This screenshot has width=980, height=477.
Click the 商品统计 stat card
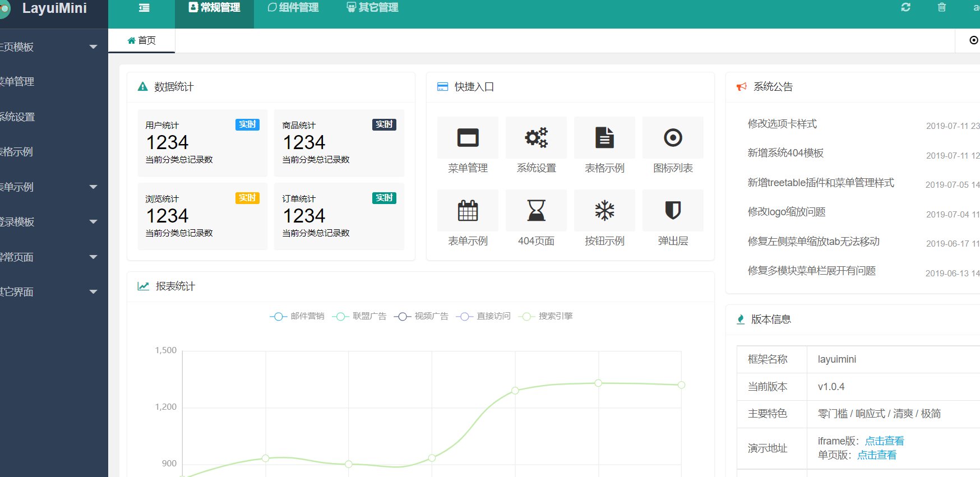pyautogui.click(x=339, y=143)
